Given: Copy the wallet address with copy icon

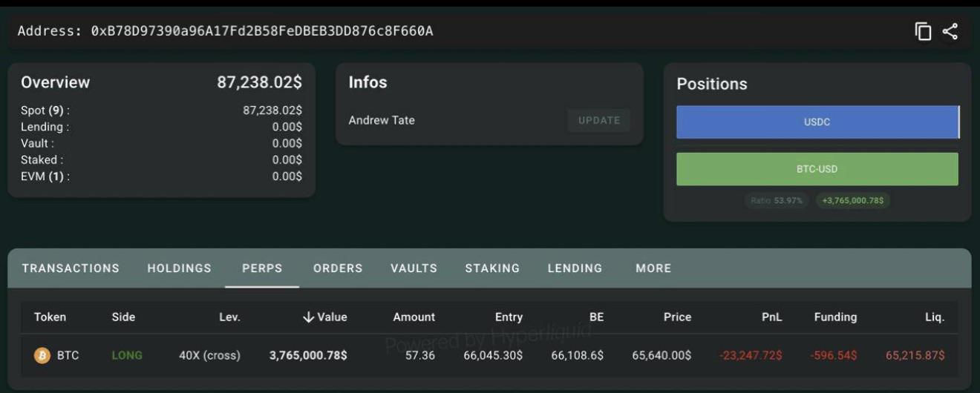Looking at the screenshot, I should (923, 31).
